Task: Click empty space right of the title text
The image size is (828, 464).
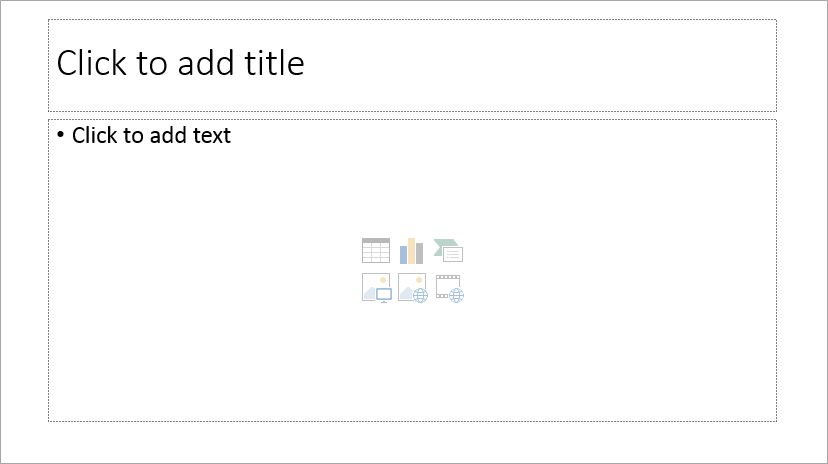Action: click(539, 63)
